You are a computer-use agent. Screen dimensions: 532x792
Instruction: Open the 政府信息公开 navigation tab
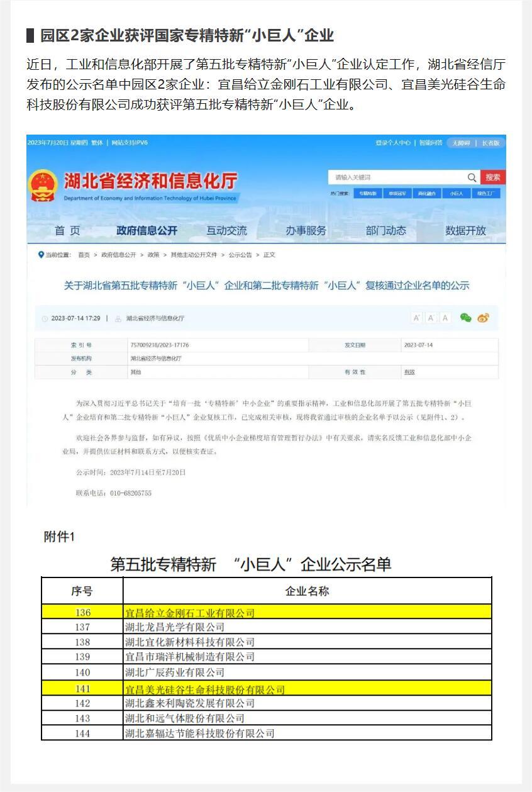pyautogui.click(x=147, y=231)
